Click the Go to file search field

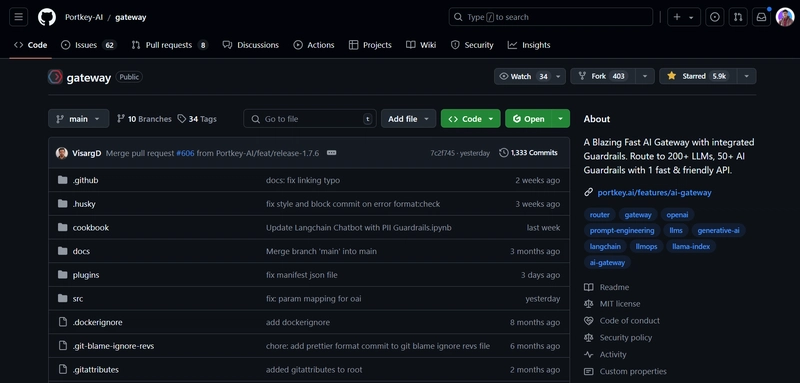click(310, 119)
